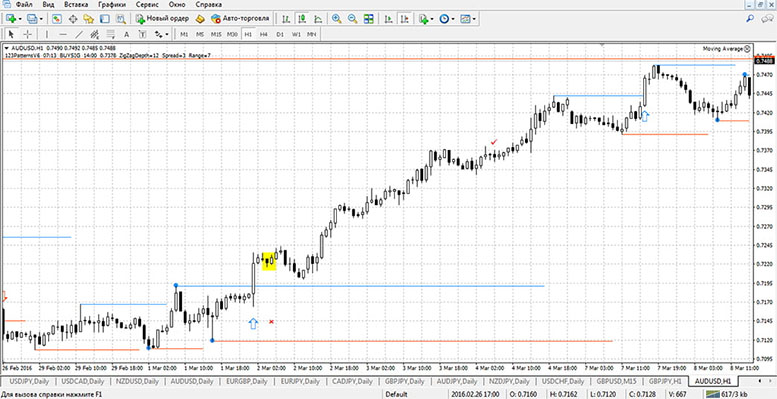
Task: Open the Navigator star-folder icon
Action: tap(89, 19)
